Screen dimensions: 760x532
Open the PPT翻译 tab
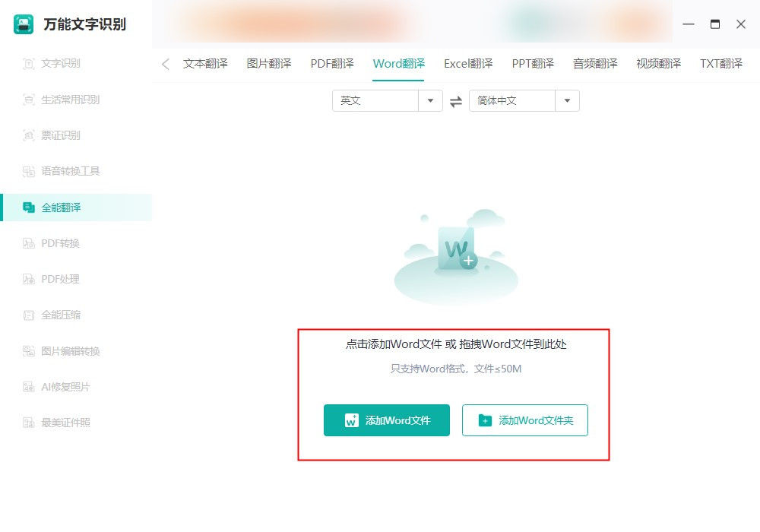click(x=533, y=64)
